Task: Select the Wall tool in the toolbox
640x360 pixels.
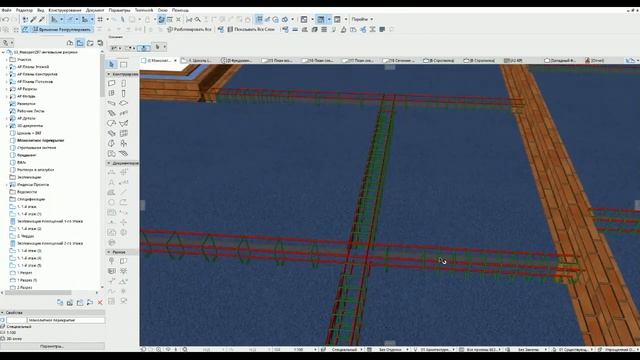Action: 112,83
